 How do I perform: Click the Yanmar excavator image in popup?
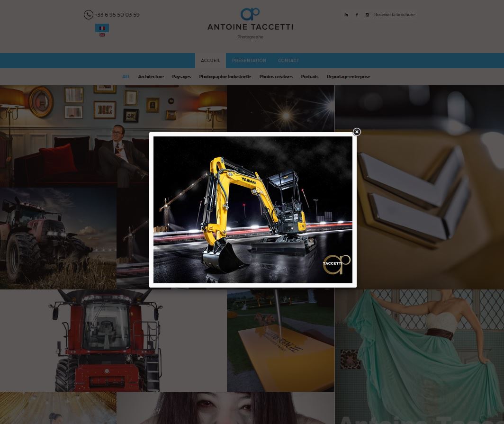pyautogui.click(x=252, y=210)
